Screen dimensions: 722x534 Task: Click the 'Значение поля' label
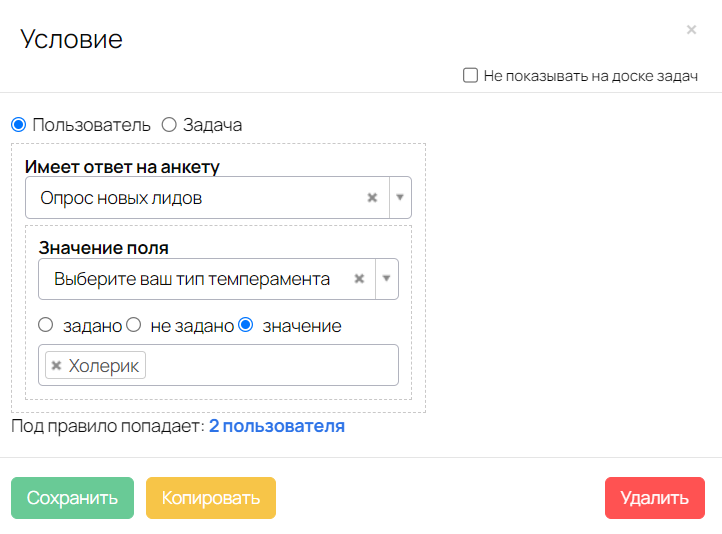(104, 248)
